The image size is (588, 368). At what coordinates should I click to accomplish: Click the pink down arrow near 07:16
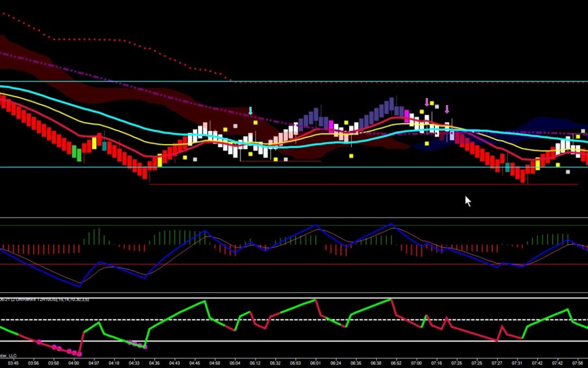446,108
